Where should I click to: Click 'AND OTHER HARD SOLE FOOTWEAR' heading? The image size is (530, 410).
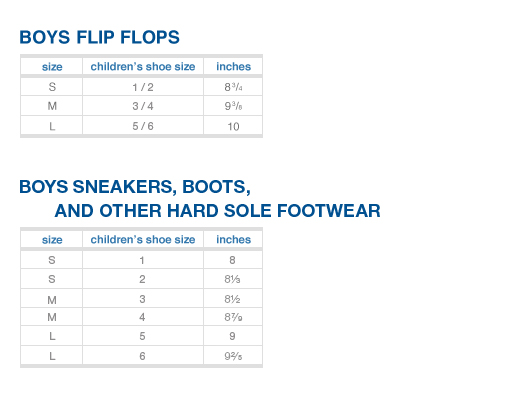(217, 211)
